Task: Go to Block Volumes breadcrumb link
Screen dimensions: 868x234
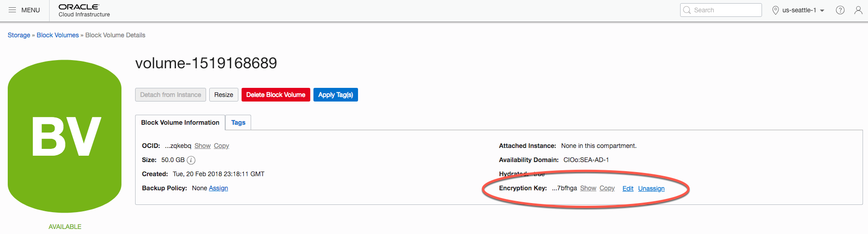Action: 58,35
